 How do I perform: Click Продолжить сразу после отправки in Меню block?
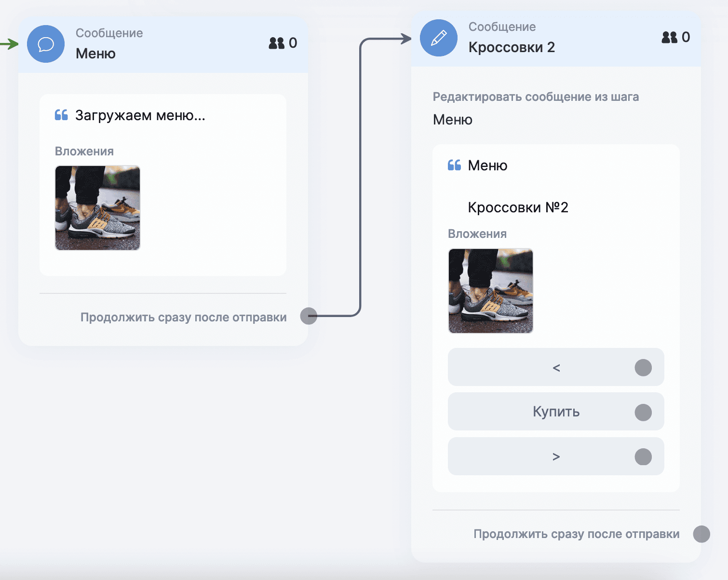(184, 318)
